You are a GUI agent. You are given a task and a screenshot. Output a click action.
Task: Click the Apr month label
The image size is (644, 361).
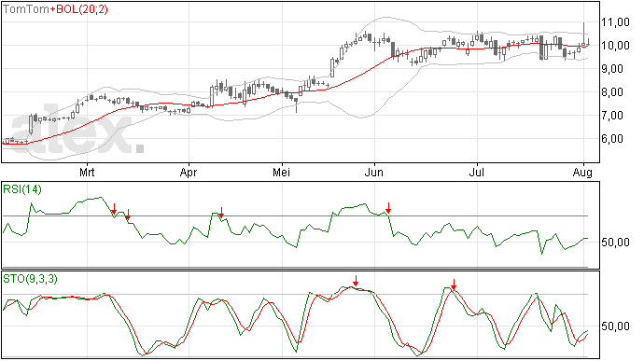click(189, 172)
